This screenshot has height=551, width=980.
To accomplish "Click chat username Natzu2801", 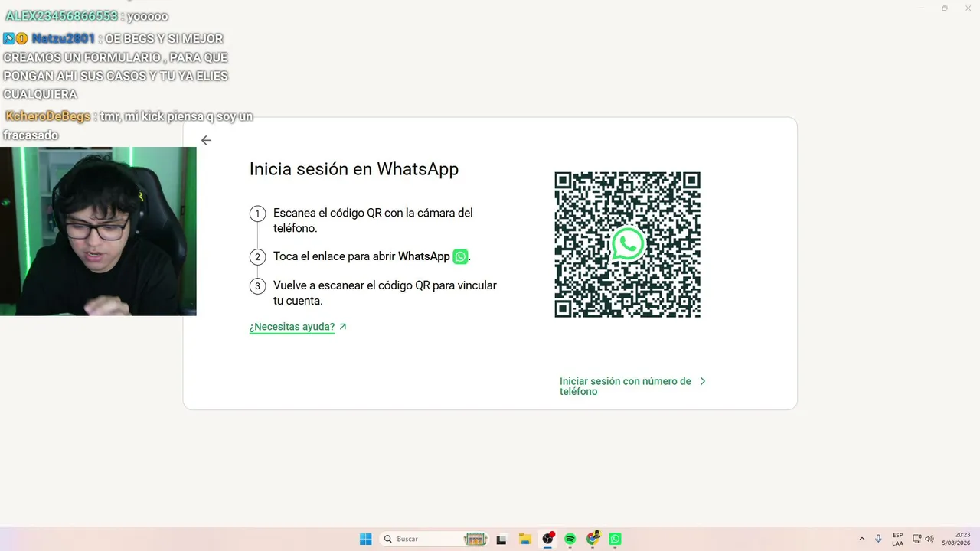I will click(64, 38).
